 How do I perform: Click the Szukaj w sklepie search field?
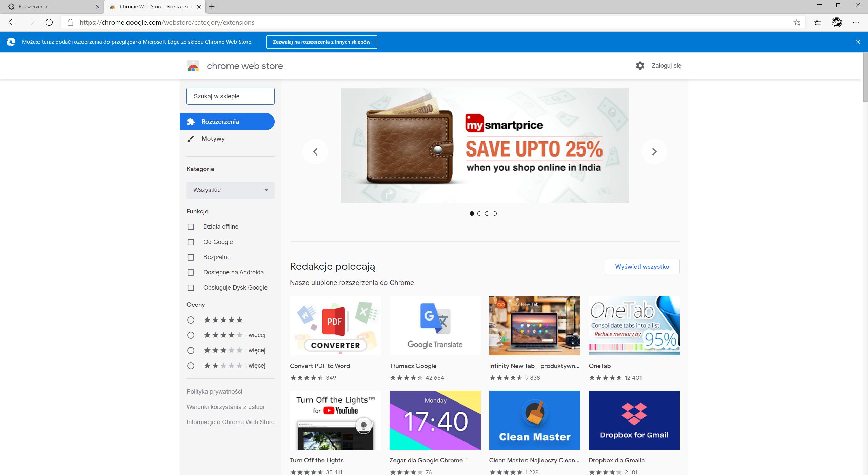(x=230, y=96)
